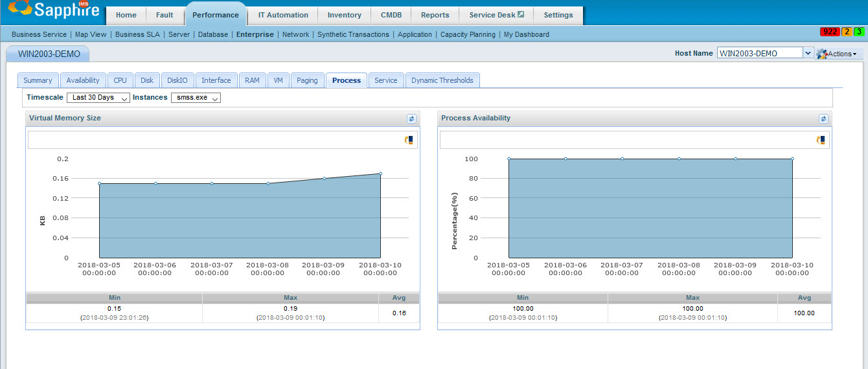Click the 0.16 Avg value
Image resolution: width=868 pixels, height=369 pixels.
coord(399,313)
